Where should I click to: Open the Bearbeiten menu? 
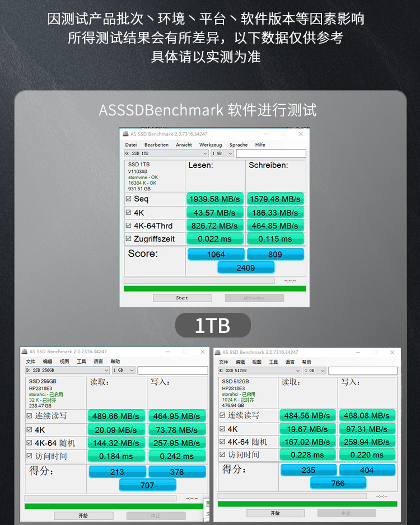click(156, 144)
